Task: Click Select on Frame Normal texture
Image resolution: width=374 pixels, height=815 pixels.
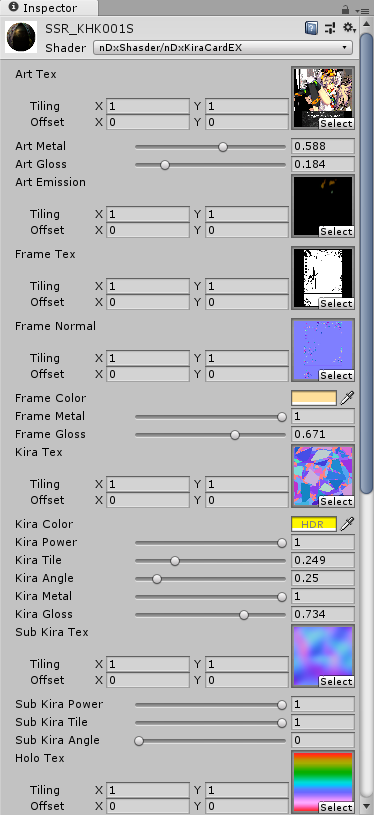Action: click(x=336, y=376)
